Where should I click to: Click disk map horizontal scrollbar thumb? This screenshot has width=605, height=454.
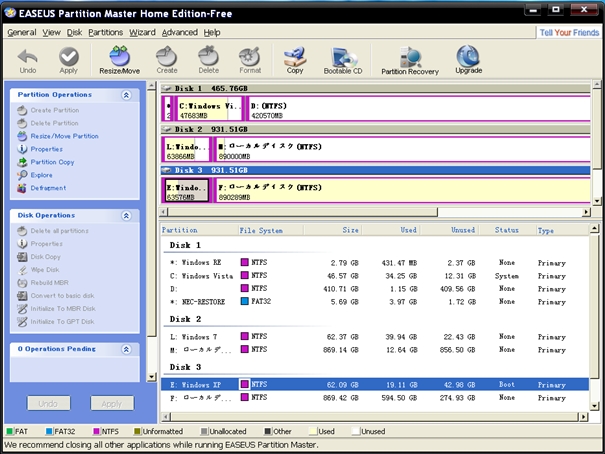pos(302,212)
